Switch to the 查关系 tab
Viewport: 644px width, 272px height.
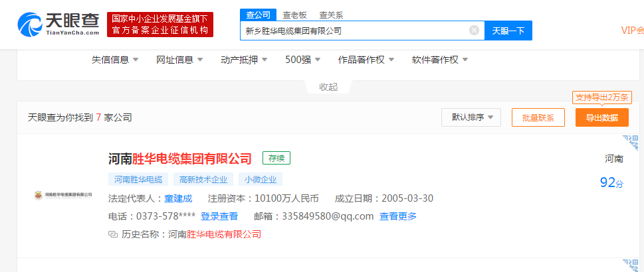click(331, 15)
